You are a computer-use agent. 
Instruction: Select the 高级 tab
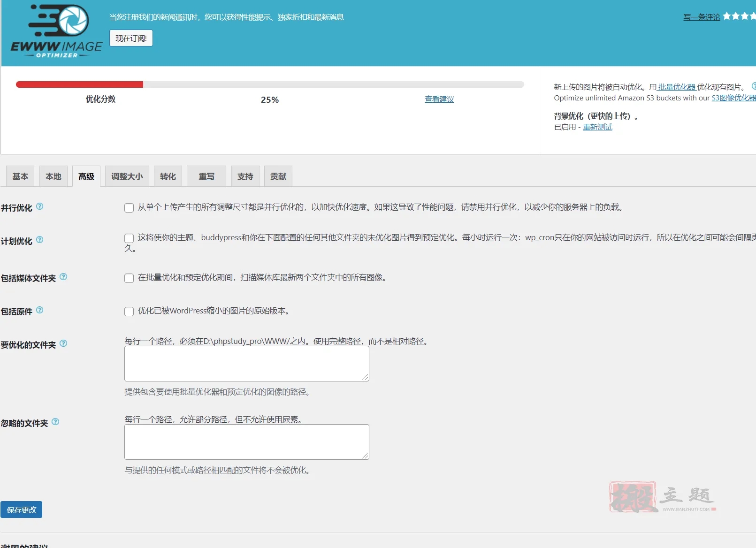[86, 176]
